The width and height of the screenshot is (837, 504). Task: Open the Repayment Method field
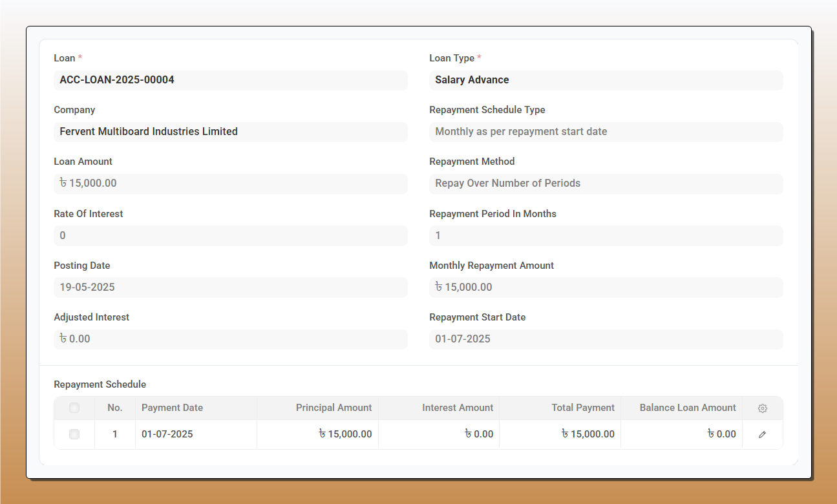606,184
